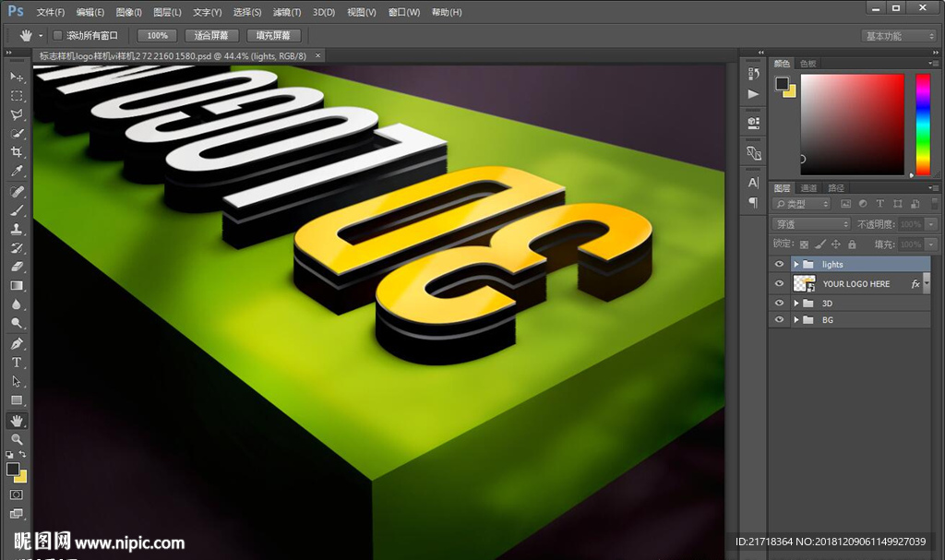Hide the lights layer group

pos(780,265)
